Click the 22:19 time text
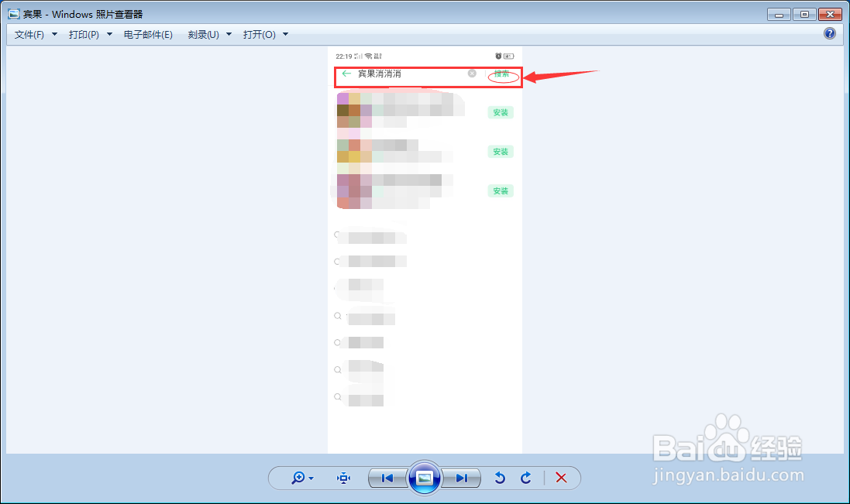Viewport: 850px width, 504px height. click(x=344, y=57)
